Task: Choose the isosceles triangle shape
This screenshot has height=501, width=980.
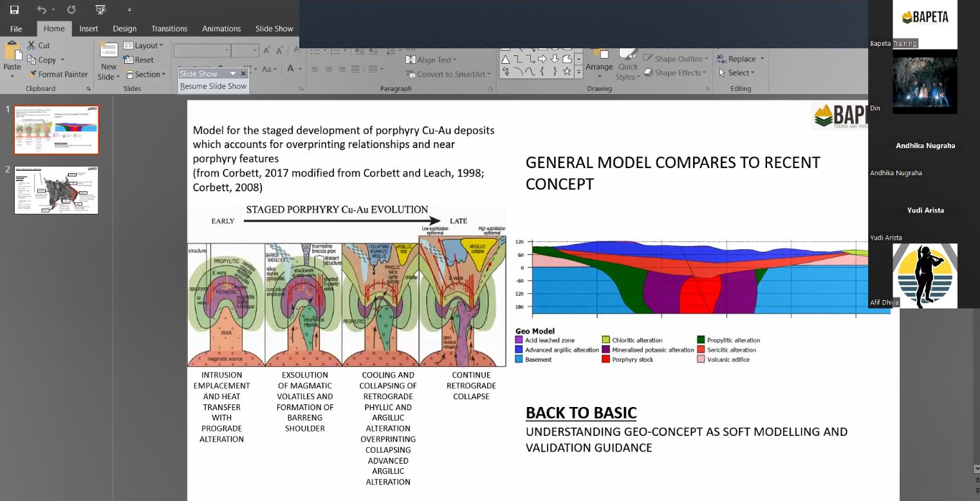Action: tap(506, 59)
